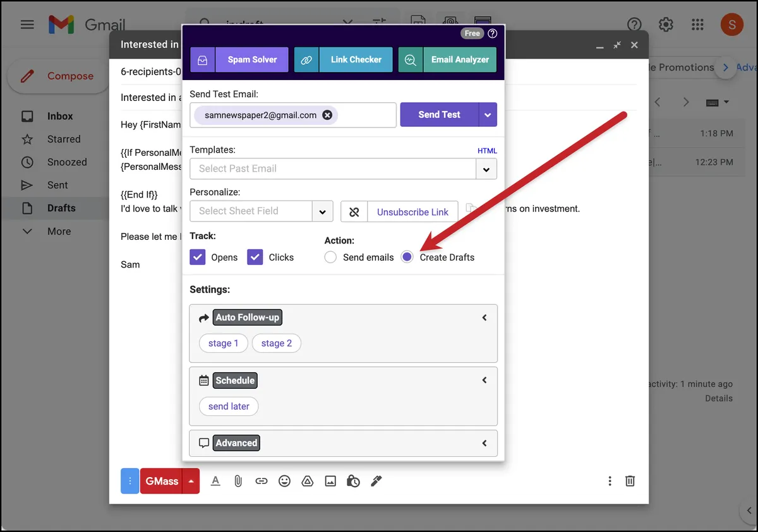Click the Spam Solver button
This screenshot has width=758, height=532.
(x=252, y=60)
